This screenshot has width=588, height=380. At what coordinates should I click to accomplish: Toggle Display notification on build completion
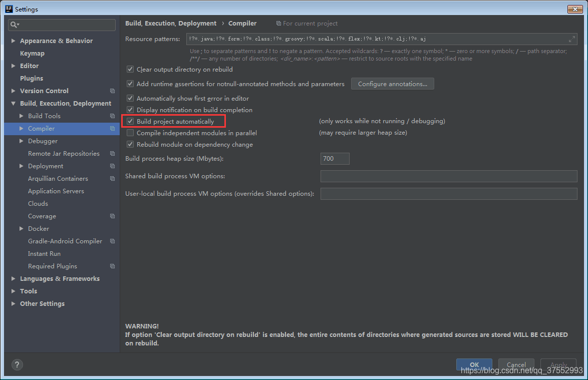130,110
